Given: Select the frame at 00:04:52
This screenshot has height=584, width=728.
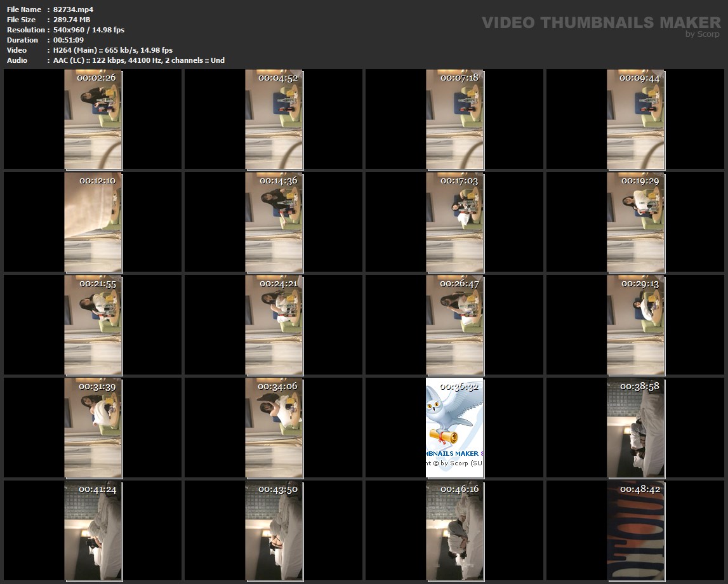Looking at the screenshot, I should point(274,119).
